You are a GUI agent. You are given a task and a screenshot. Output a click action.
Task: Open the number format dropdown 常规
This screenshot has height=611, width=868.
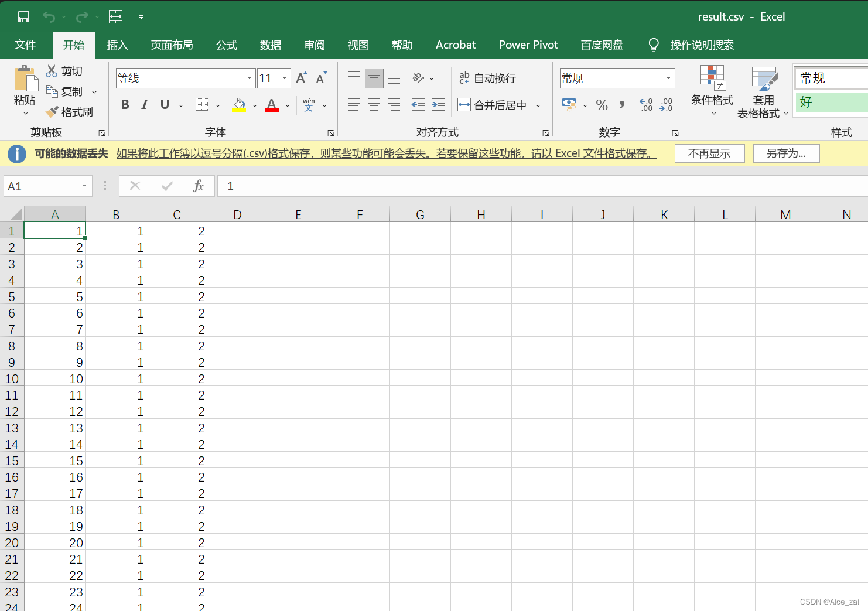click(668, 78)
